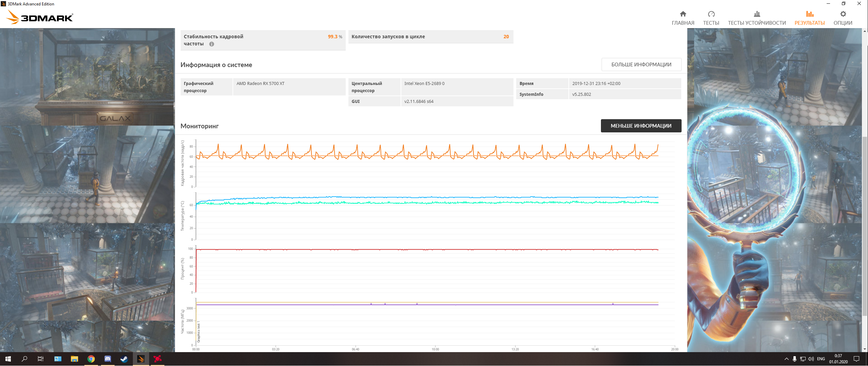Click volume icon in system tray
This screenshot has width=868, height=366.
click(811, 359)
